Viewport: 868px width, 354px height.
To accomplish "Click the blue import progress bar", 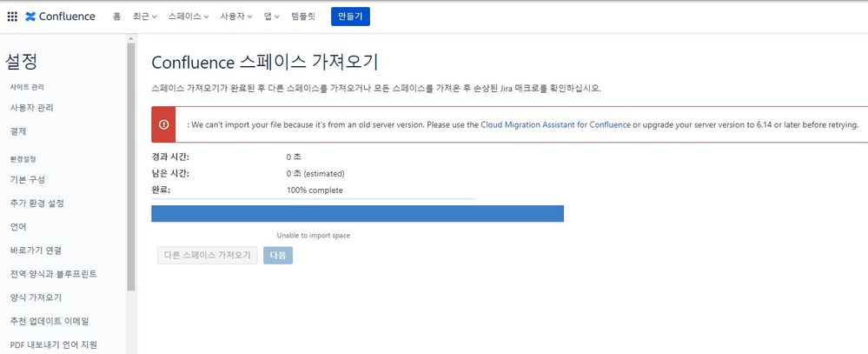I will point(358,214).
